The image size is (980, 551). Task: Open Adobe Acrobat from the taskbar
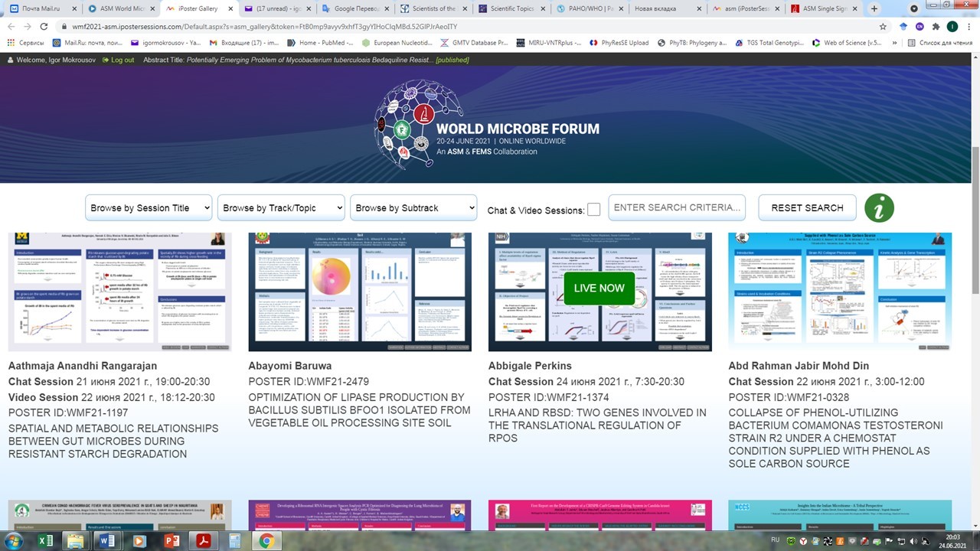tap(203, 541)
